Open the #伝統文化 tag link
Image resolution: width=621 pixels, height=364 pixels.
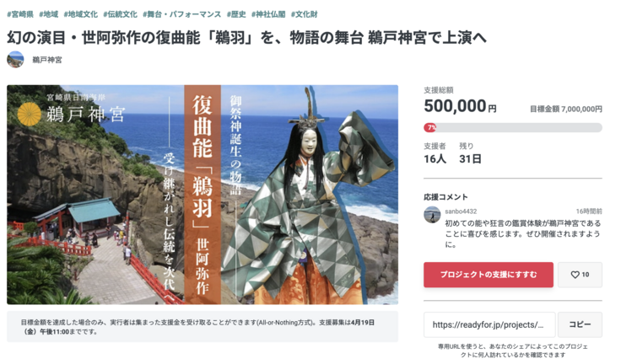tap(120, 14)
